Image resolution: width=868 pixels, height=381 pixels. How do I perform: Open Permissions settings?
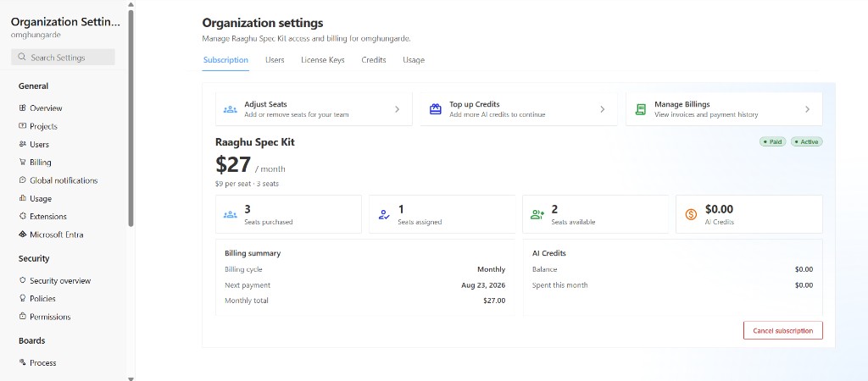(50, 317)
